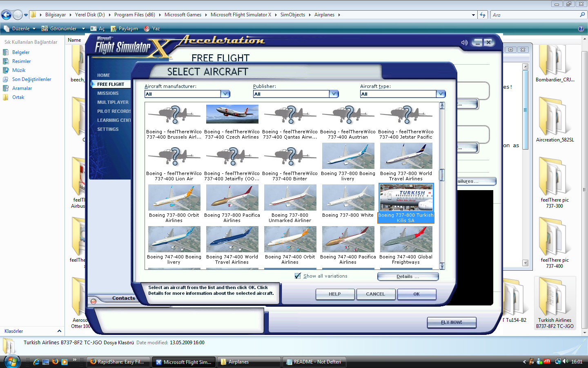Select Boeing 747-400 World Travel Airlines
588x368 pixels.
coord(232,239)
